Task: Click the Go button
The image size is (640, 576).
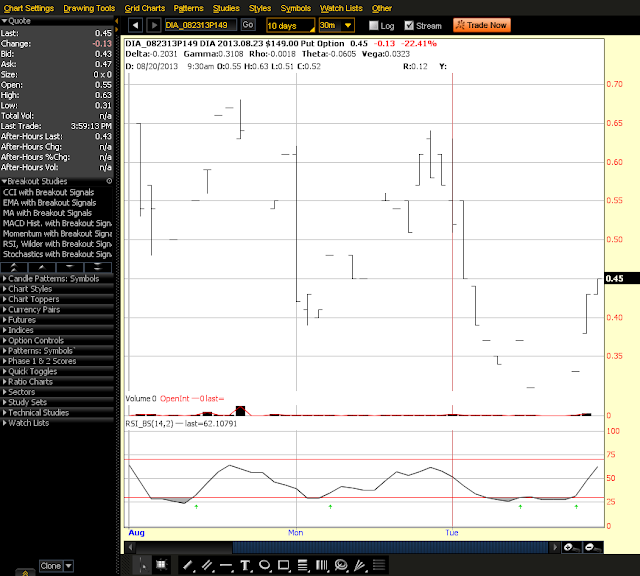Action: click(x=248, y=25)
